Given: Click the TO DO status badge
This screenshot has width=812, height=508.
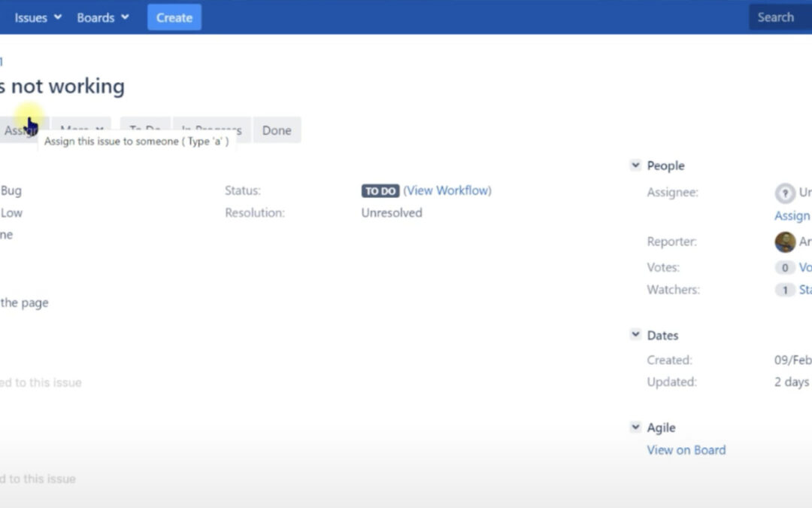Looking at the screenshot, I should coord(380,191).
